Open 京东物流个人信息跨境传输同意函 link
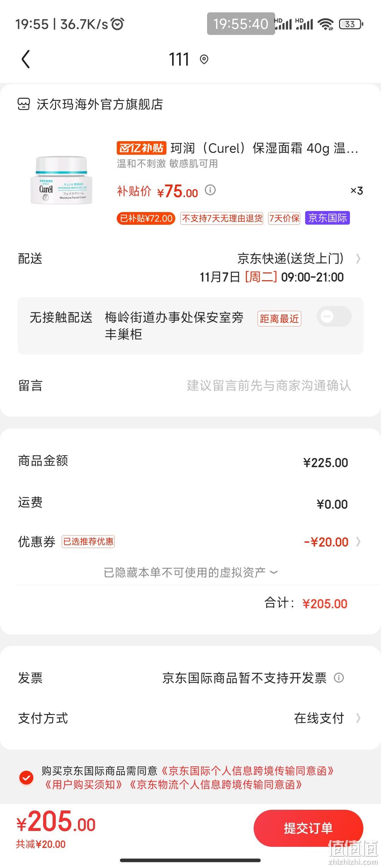Image resolution: width=381 pixels, height=868 pixels. point(216,785)
